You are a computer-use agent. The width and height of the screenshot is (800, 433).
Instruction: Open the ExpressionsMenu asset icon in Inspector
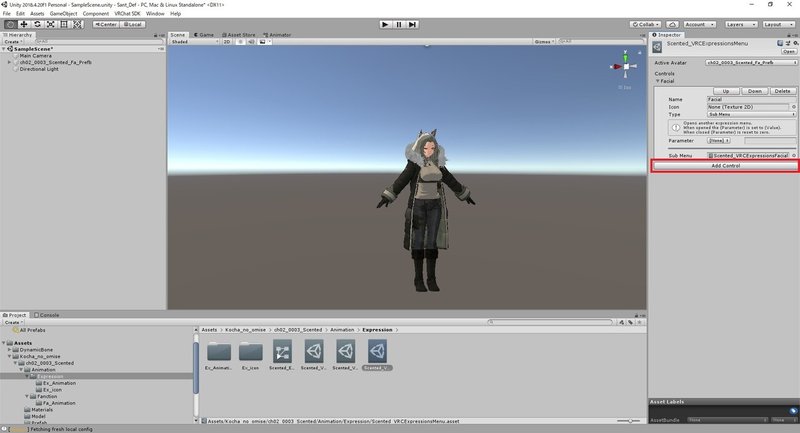[x=657, y=47]
